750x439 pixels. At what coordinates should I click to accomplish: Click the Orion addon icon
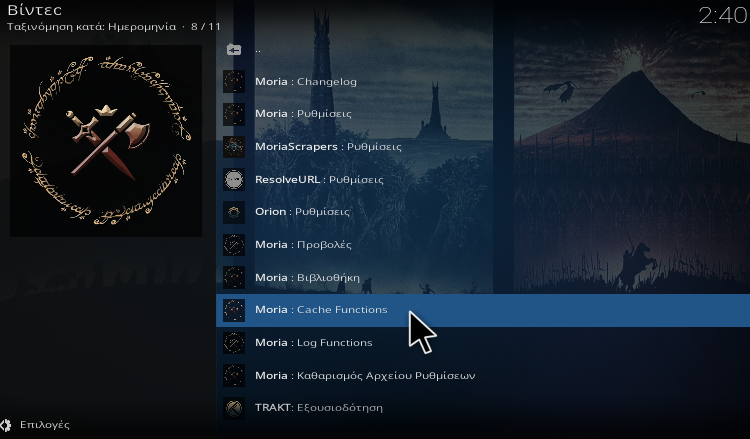click(x=234, y=212)
